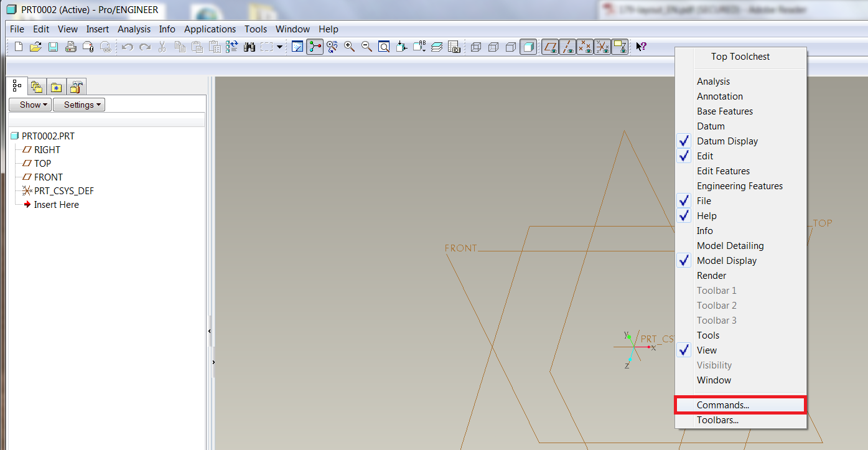Image resolution: width=868 pixels, height=450 pixels.
Task: Click the Redo arrow icon
Action: (145, 47)
